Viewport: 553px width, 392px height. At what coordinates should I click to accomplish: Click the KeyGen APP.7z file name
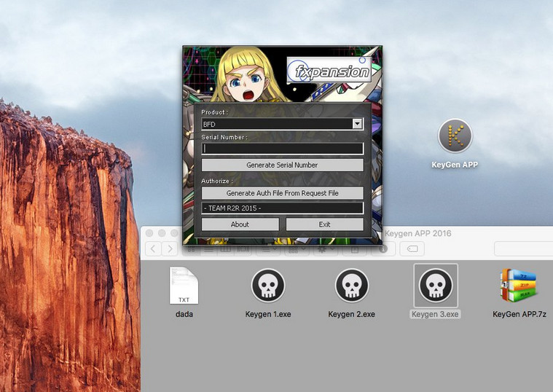click(519, 314)
